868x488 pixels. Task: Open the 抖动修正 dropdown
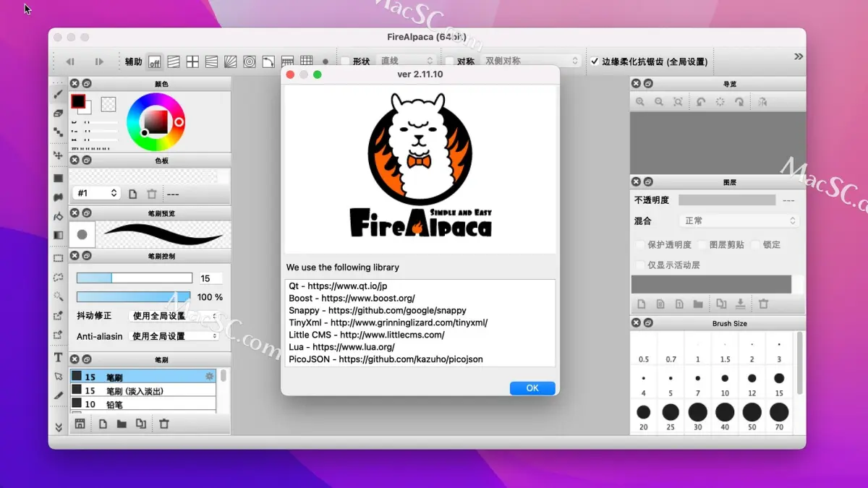174,316
